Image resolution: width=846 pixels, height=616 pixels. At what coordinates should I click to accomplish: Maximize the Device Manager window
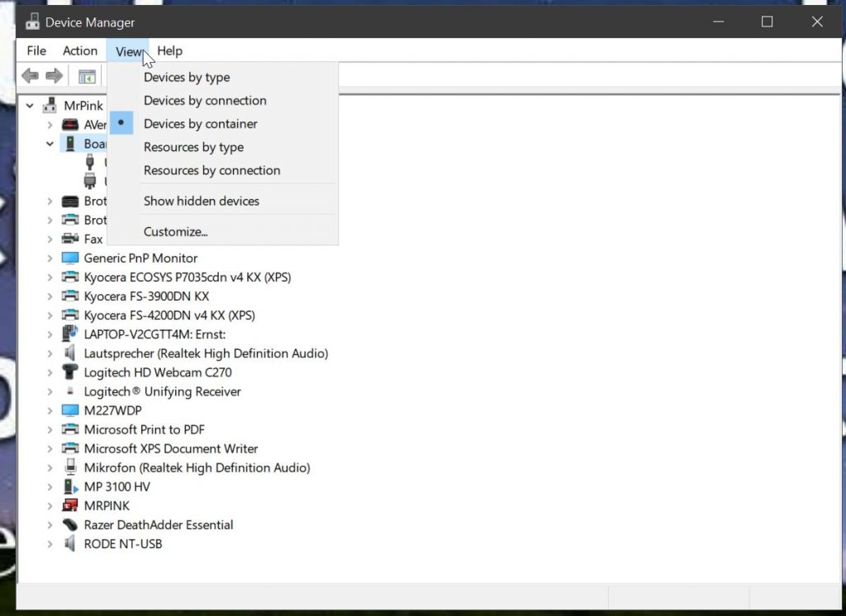pos(767,21)
